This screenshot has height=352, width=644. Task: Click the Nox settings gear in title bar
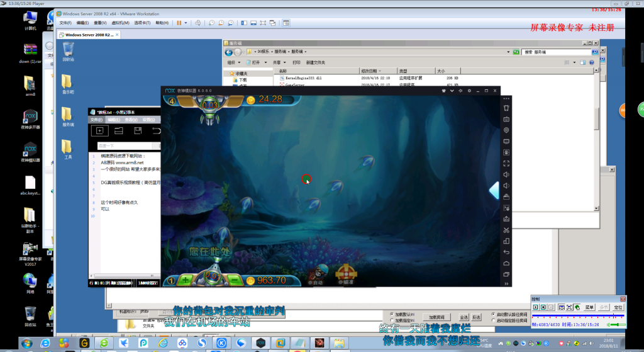(x=469, y=91)
